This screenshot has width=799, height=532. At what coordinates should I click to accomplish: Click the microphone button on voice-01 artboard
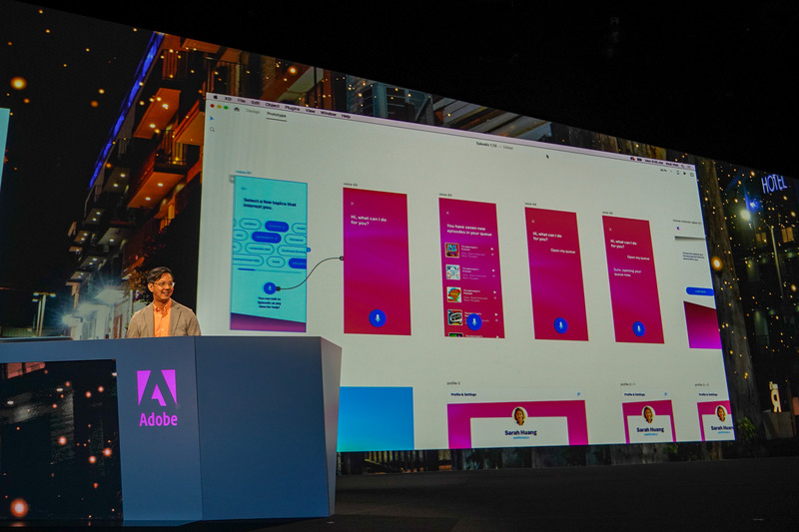click(270, 288)
